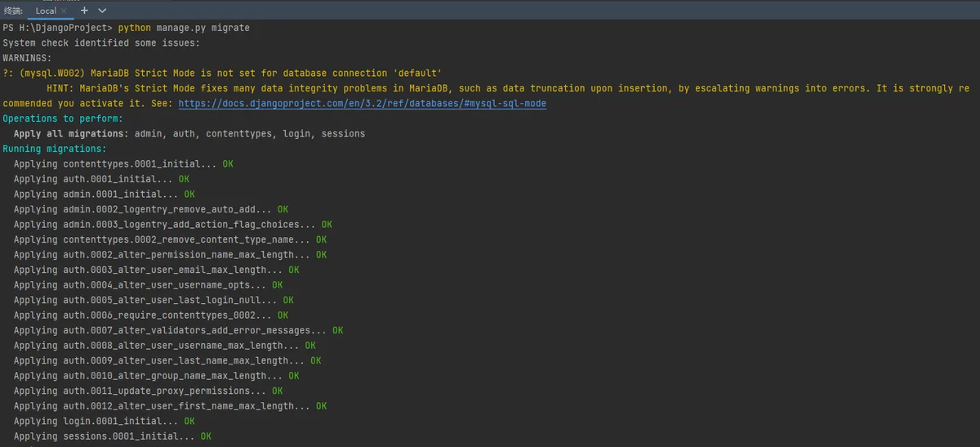Select the Local terminal tab
Viewport: 980px width, 447px height.
point(46,11)
